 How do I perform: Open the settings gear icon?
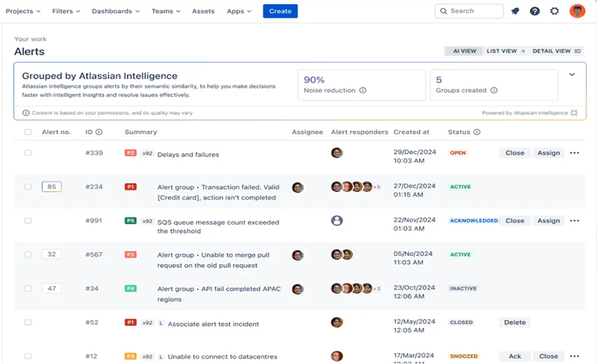[554, 11]
